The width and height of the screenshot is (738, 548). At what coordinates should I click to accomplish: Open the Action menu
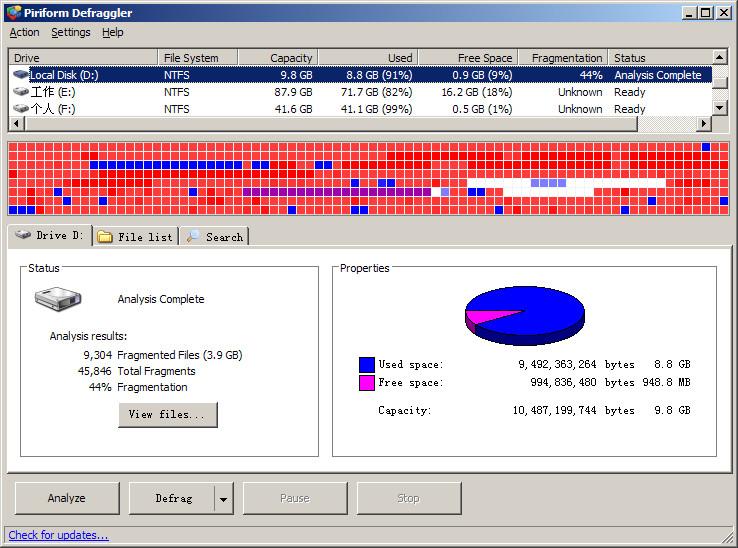click(25, 32)
